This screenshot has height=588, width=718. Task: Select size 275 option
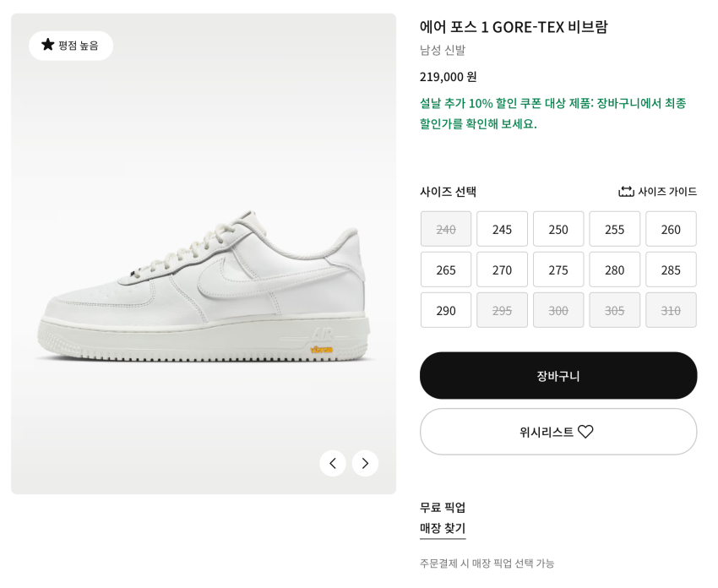click(x=558, y=269)
